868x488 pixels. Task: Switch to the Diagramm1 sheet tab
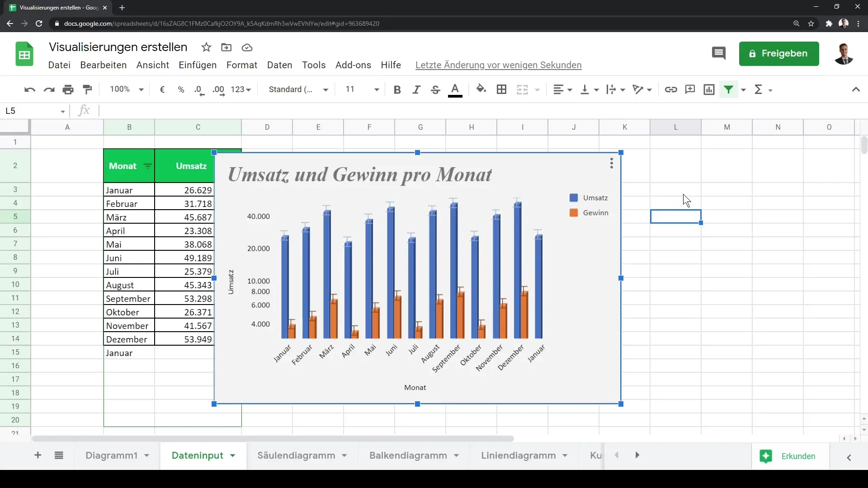(x=111, y=455)
